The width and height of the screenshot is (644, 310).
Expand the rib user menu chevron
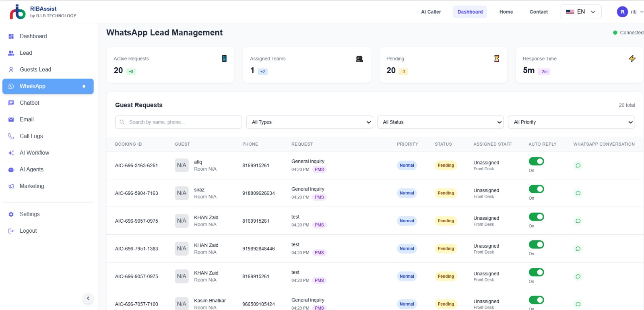point(642,12)
